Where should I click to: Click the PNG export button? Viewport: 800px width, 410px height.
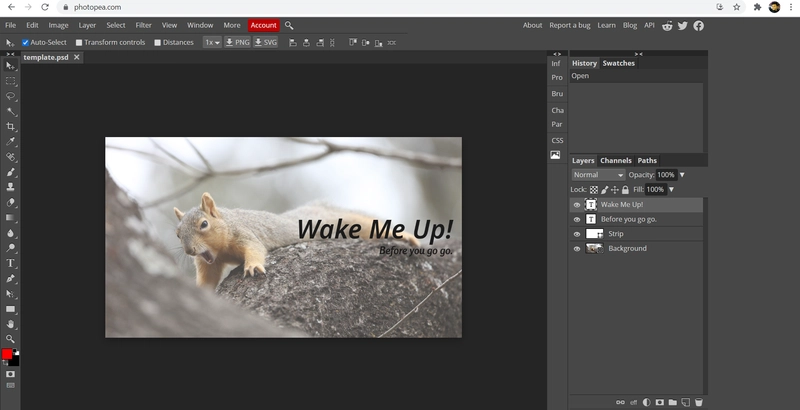(x=237, y=43)
